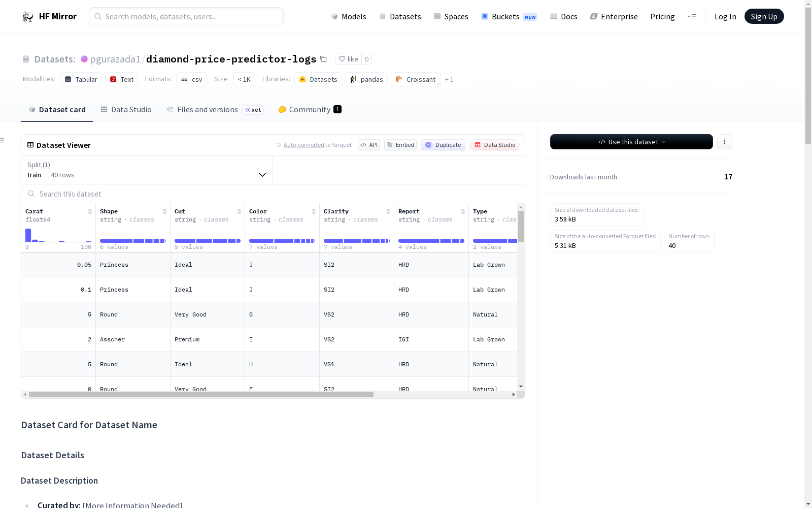Open the Files and versions tab

[215, 110]
